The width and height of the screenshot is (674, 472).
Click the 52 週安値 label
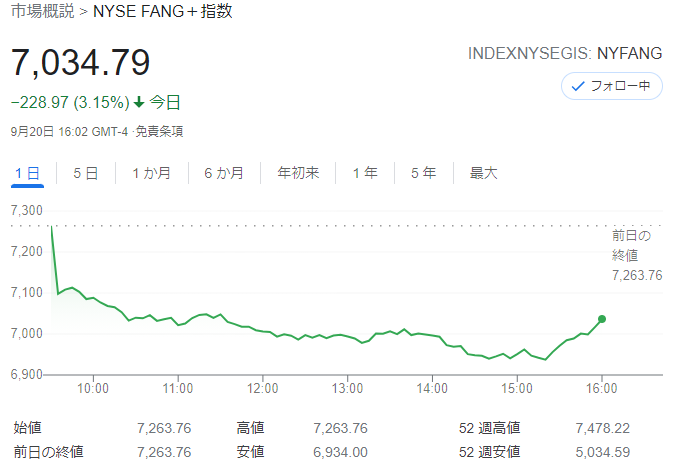(x=489, y=452)
